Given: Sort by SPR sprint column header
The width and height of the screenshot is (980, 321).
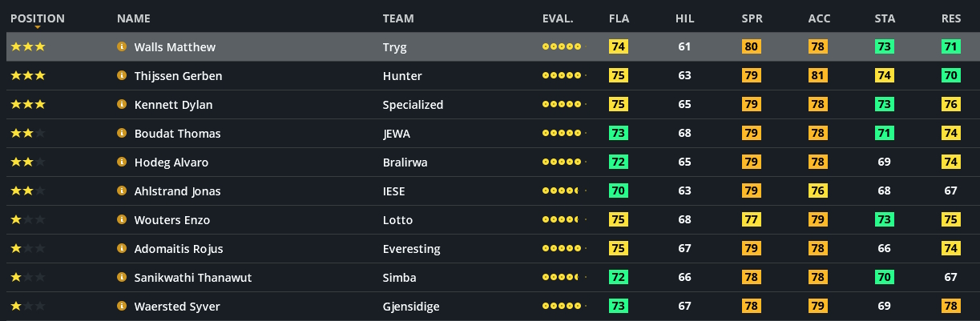Looking at the screenshot, I should click(752, 18).
